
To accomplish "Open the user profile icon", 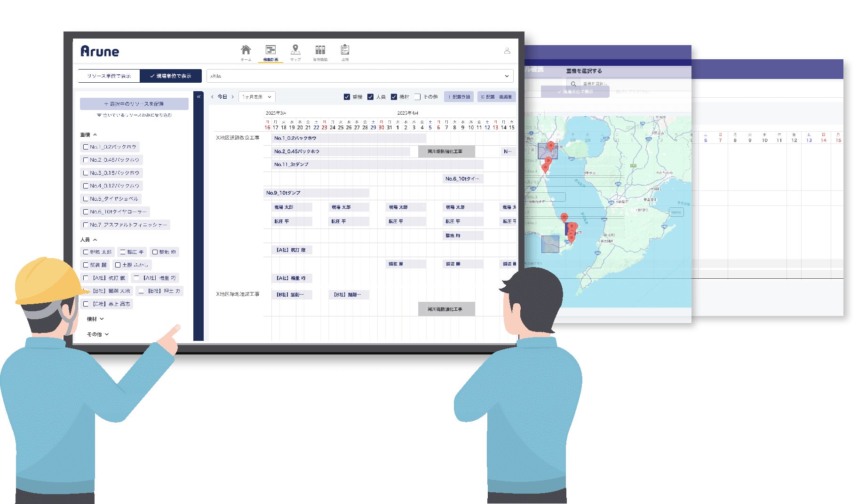I will [x=507, y=50].
